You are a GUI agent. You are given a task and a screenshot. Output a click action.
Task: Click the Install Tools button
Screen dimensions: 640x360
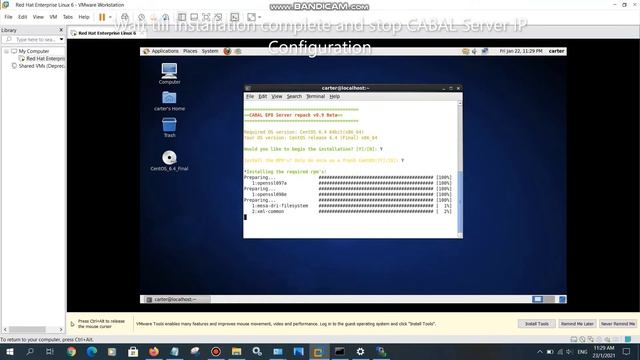point(536,324)
